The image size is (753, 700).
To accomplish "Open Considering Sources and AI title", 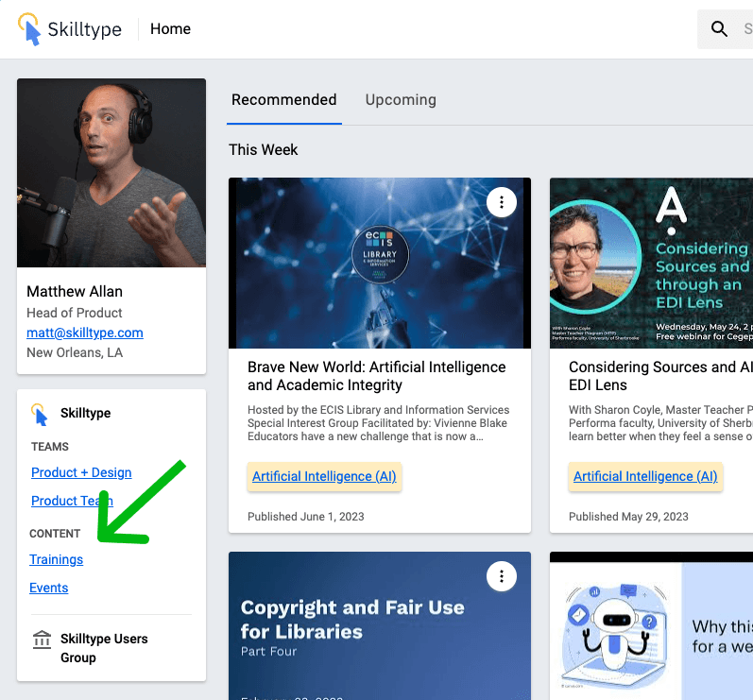I will pyautogui.click(x=660, y=376).
